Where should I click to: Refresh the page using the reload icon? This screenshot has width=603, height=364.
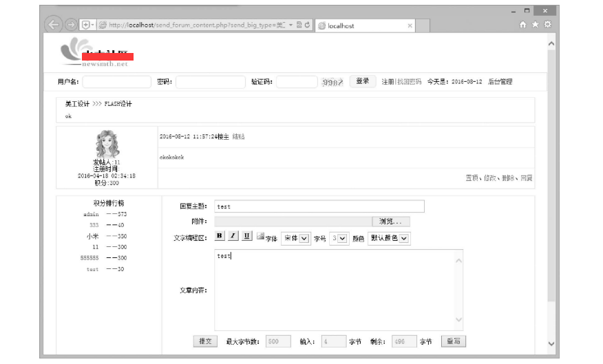308,25
